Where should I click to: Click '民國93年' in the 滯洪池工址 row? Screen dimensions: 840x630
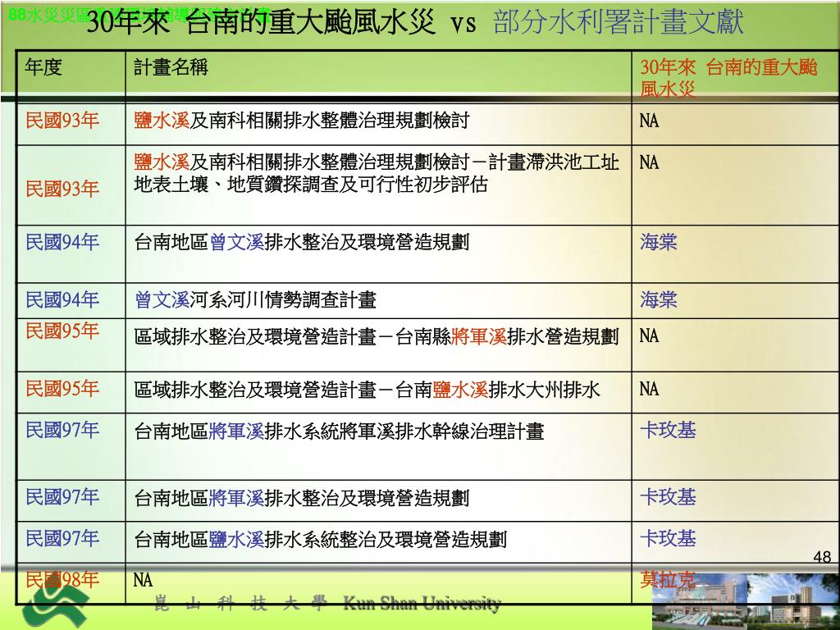click(x=62, y=189)
